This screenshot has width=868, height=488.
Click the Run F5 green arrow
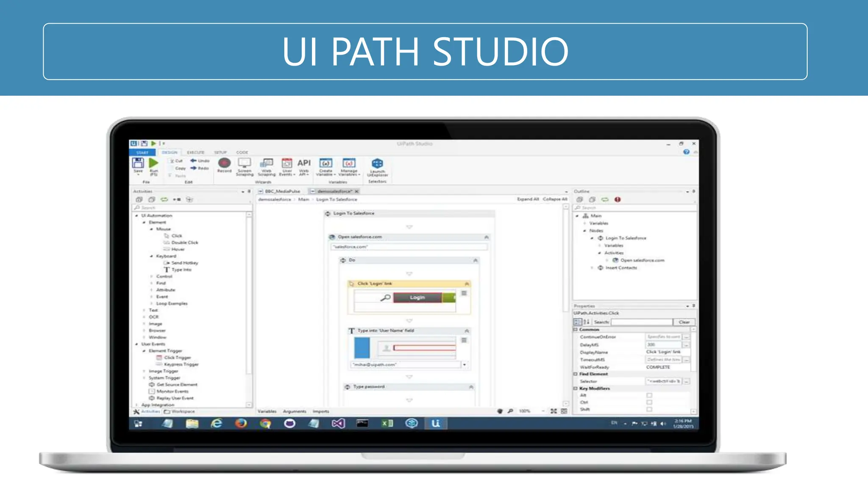153,163
